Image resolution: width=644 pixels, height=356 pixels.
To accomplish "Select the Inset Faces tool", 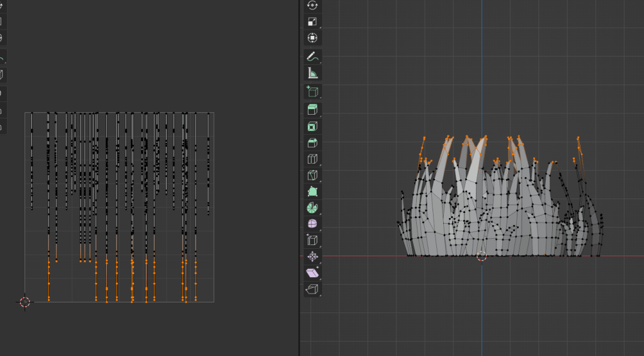I will click(x=312, y=127).
